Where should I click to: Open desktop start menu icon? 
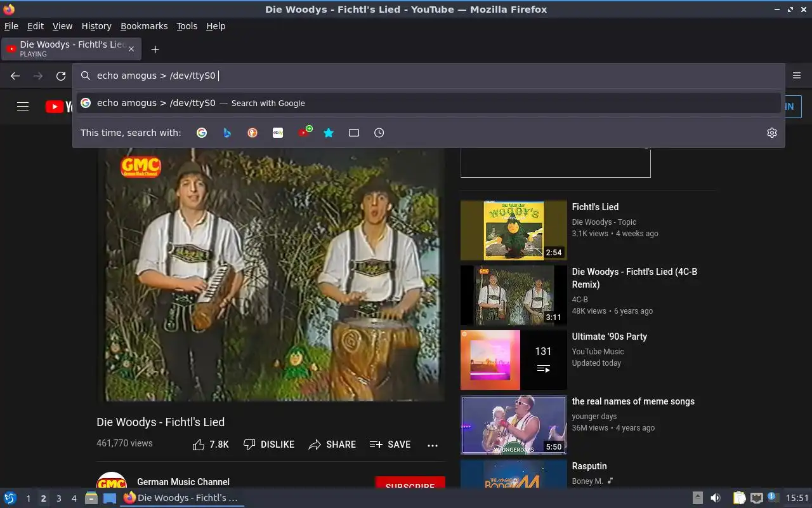10,498
